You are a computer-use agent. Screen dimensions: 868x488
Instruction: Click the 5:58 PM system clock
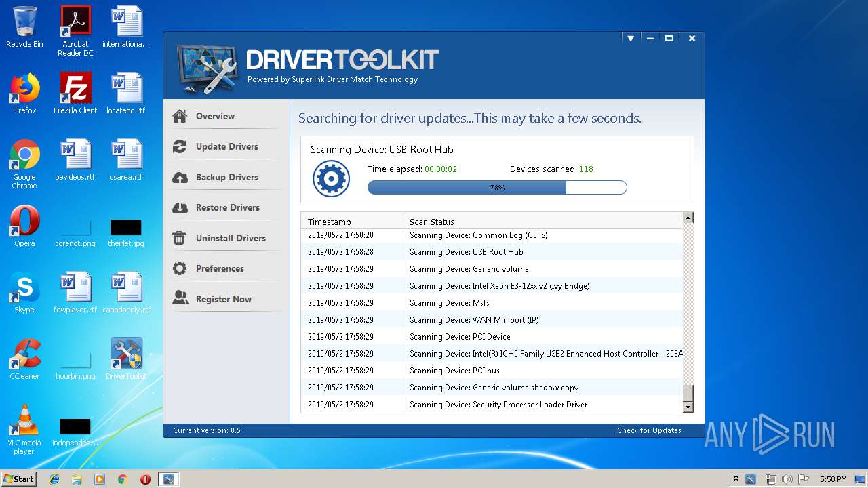(x=833, y=479)
